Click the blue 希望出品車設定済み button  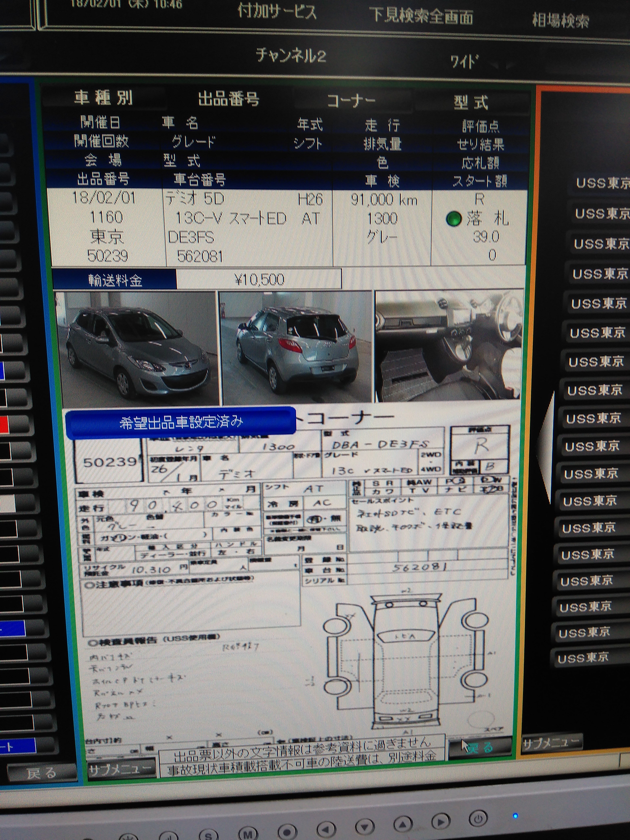181,422
